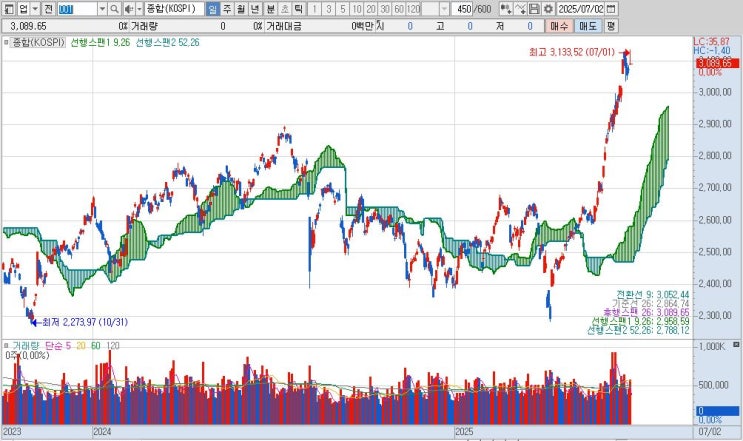Open the custom interval combo box dropdown
Screen dimensions: 743x441
444,9
